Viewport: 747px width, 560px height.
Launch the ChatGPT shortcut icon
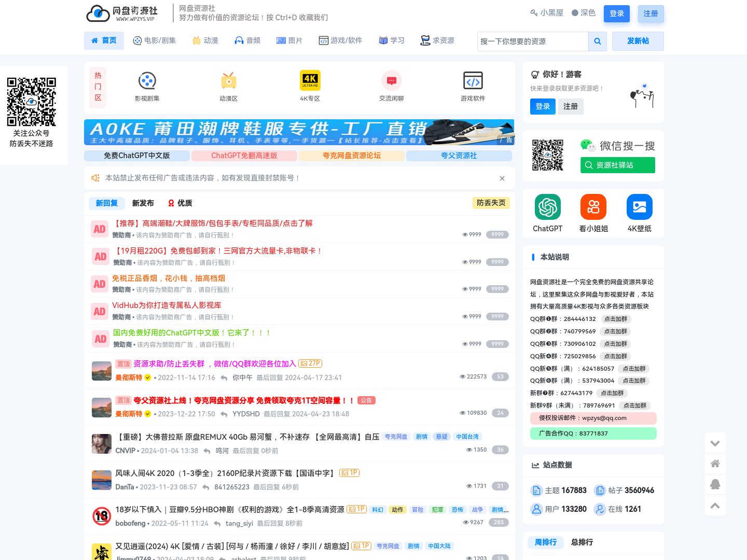(548, 207)
